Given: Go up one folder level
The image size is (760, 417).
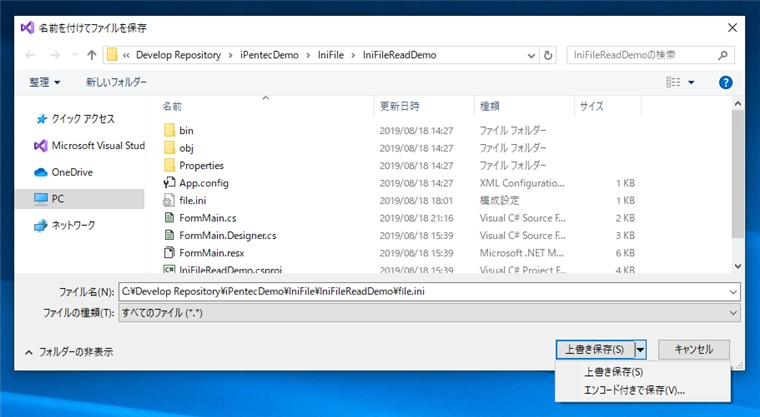Looking at the screenshot, I should pyautogui.click(x=92, y=55).
